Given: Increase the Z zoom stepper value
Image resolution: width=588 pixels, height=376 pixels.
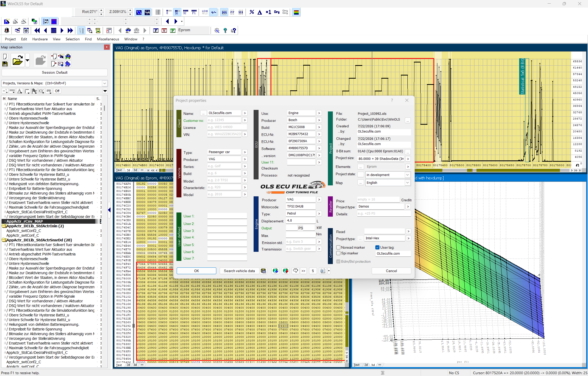Looking at the screenshot, I should [x=130, y=10].
